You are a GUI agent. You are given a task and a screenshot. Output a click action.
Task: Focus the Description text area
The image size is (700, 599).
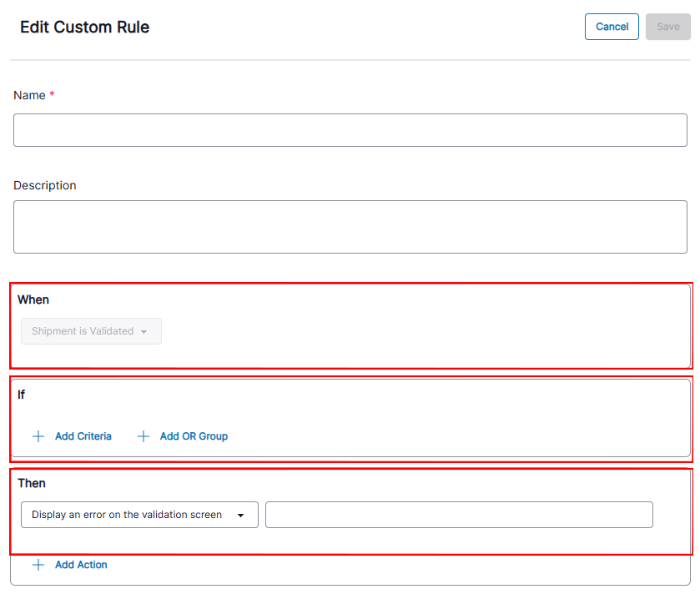tap(350, 226)
